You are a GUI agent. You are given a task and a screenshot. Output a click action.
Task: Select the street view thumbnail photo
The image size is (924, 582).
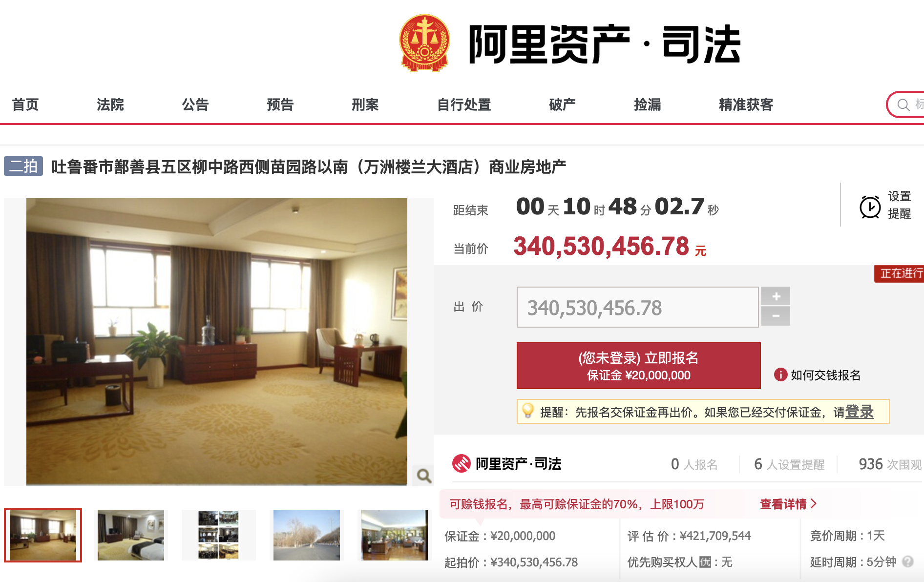[x=307, y=535]
